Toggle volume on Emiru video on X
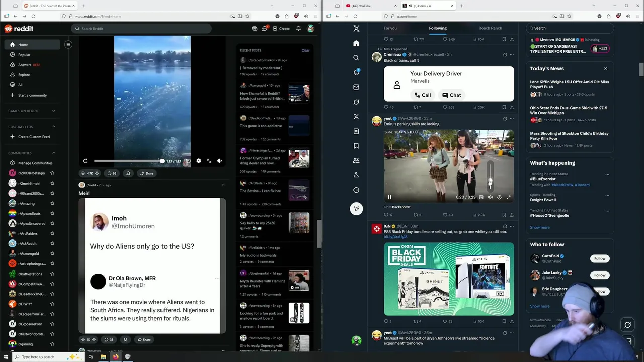 (490, 197)
